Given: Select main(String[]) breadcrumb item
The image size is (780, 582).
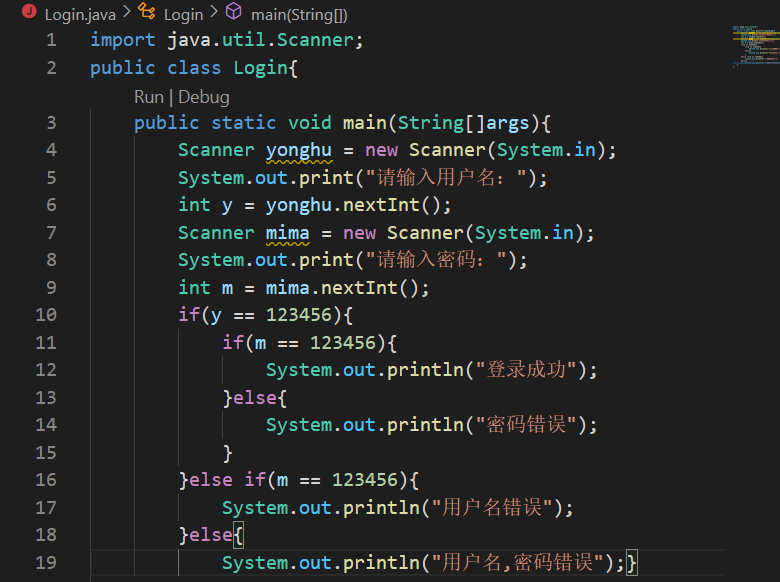Looking at the screenshot, I should pos(299,15).
